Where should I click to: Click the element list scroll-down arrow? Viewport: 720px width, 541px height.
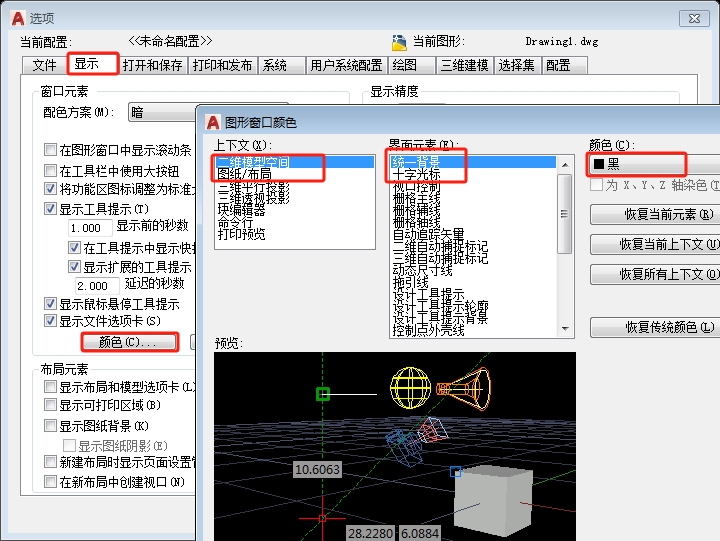(565, 328)
